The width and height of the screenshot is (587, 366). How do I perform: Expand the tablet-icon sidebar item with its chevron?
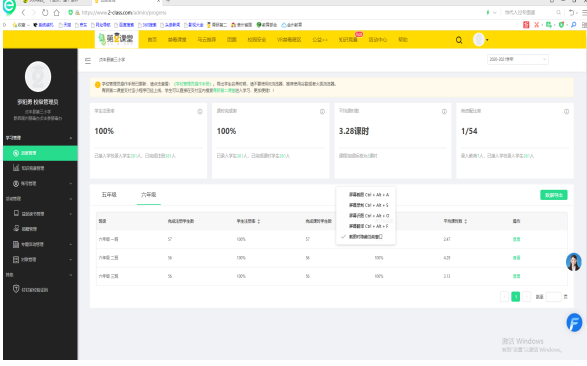[x=71, y=214]
